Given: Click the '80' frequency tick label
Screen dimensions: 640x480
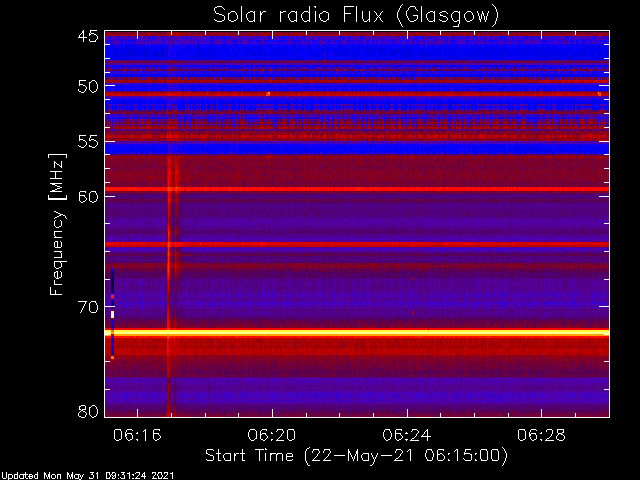Looking at the screenshot, I should [88, 411].
